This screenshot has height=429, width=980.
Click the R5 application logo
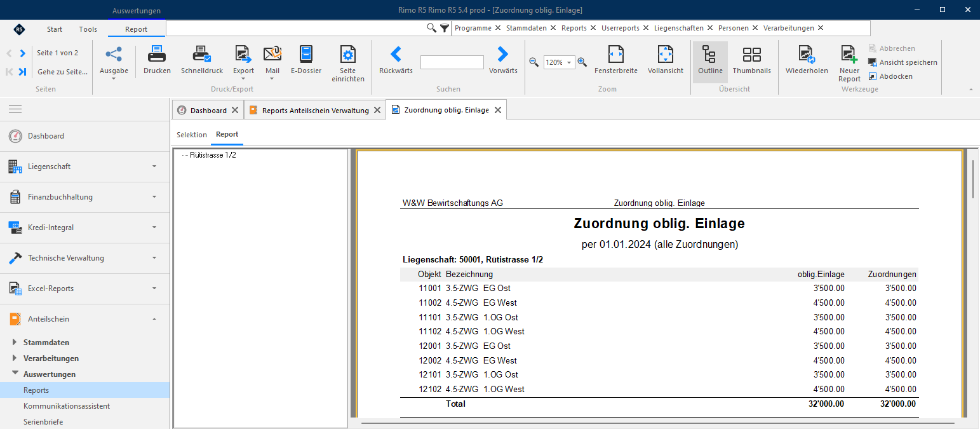pyautogui.click(x=19, y=29)
